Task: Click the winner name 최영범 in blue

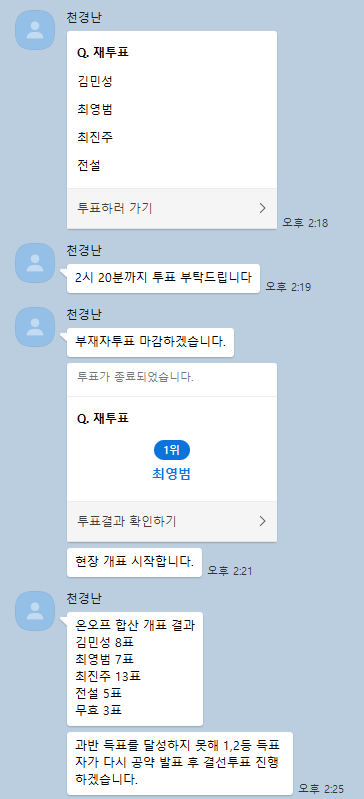Action: [172, 474]
